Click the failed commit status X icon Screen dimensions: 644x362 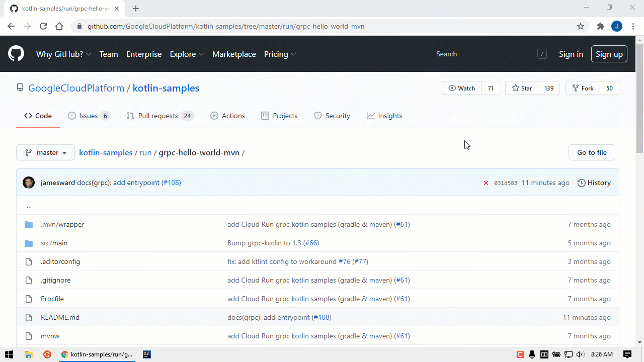pyautogui.click(x=486, y=183)
